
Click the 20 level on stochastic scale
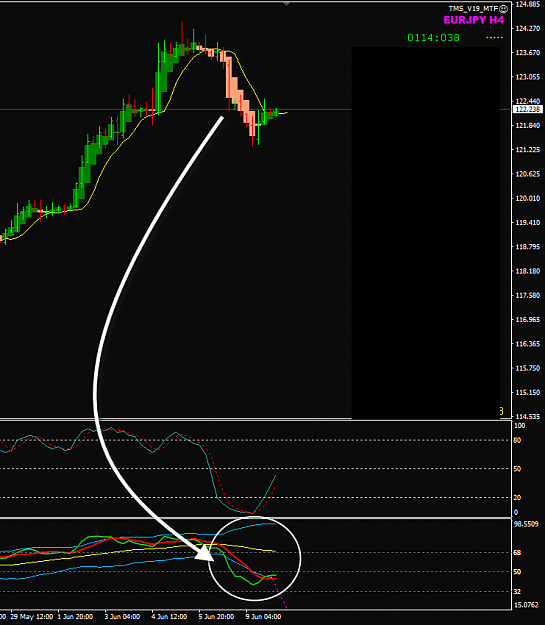point(517,497)
